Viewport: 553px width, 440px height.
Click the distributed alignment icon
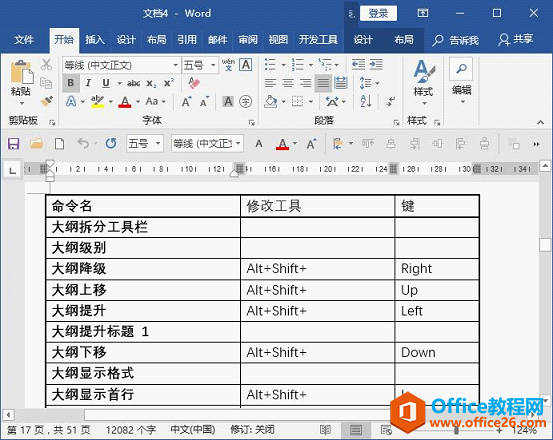click(341, 83)
